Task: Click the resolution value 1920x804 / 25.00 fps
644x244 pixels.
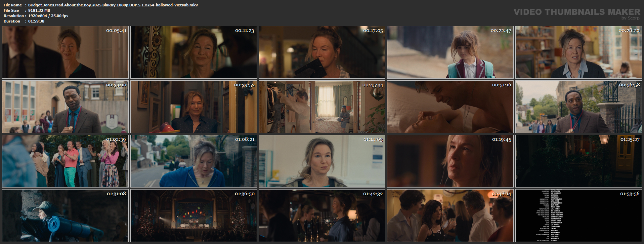Action: coord(48,16)
